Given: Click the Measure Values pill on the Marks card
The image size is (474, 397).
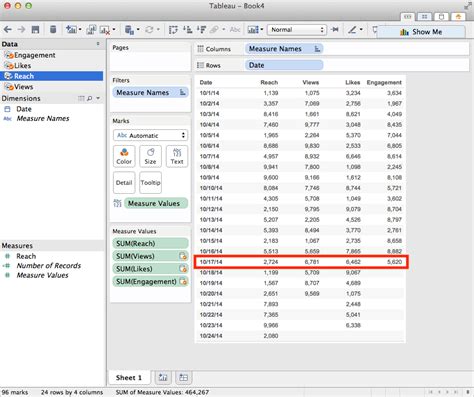Looking at the screenshot, I should [156, 203].
